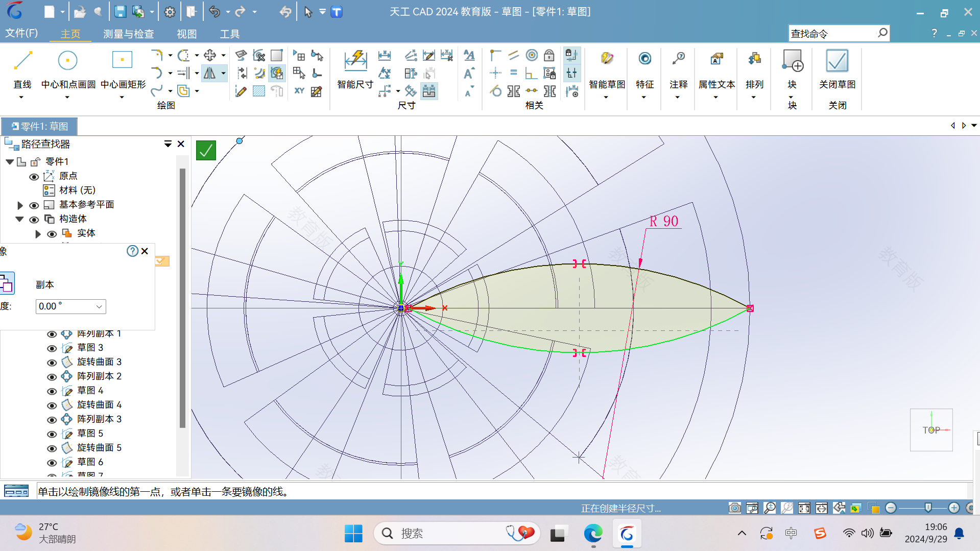
Task: Toggle visibility of 原点 (origin)
Action: 34,177
